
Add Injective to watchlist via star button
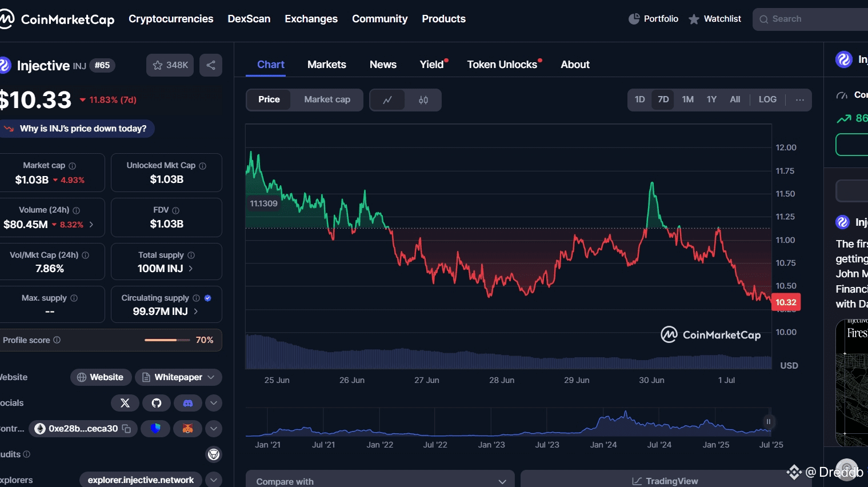(170, 65)
